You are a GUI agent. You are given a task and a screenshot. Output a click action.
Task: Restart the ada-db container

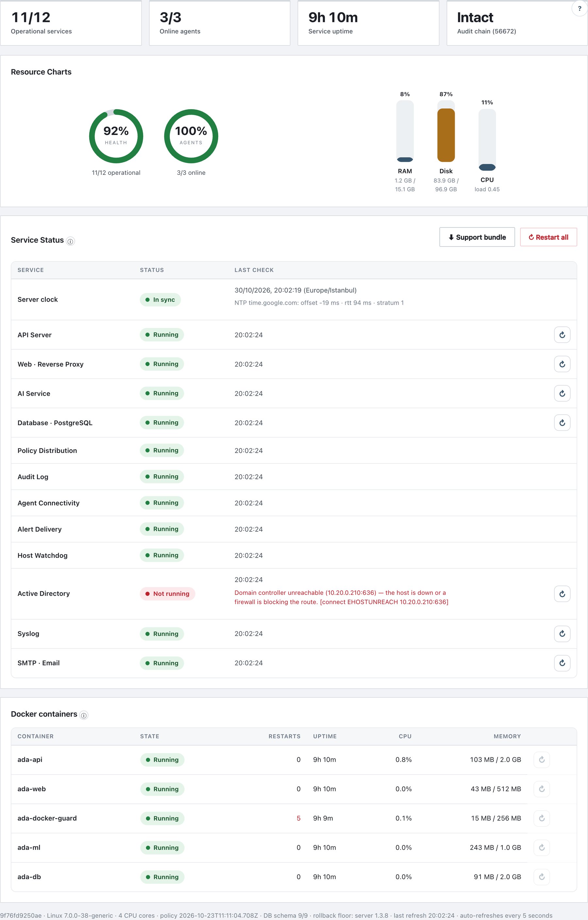click(541, 877)
